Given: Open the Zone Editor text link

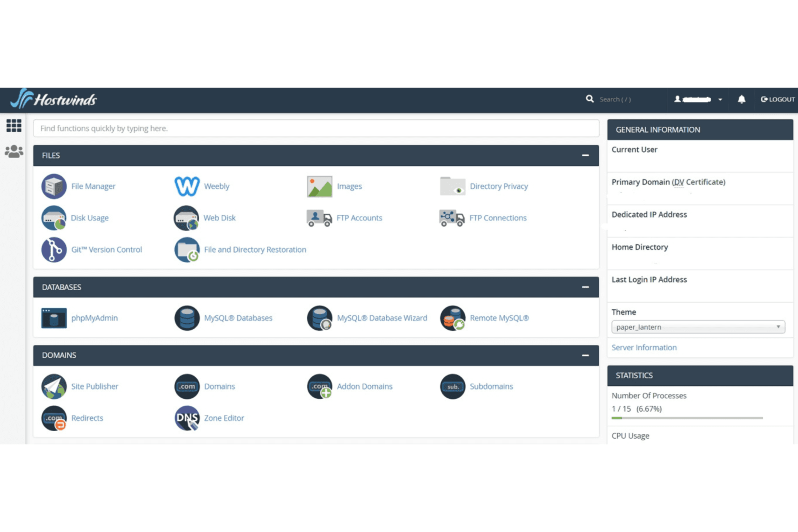Looking at the screenshot, I should 224,418.
